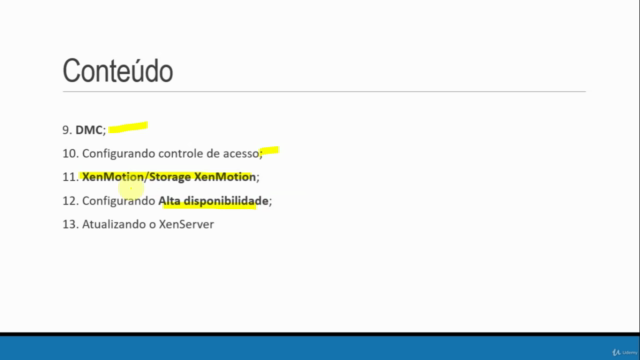Select '13. Atualizando o XenServer' line
The image size is (640, 360).
point(138,224)
